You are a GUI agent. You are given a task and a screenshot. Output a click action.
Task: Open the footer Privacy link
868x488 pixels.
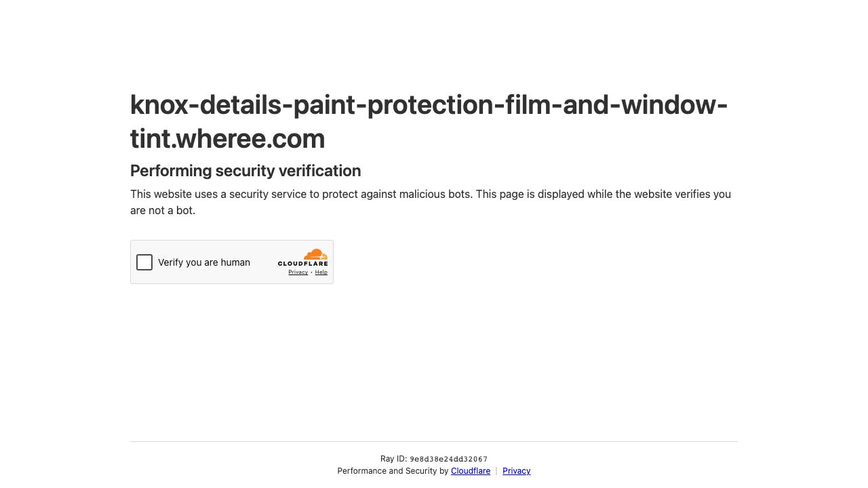coord(516,471)
